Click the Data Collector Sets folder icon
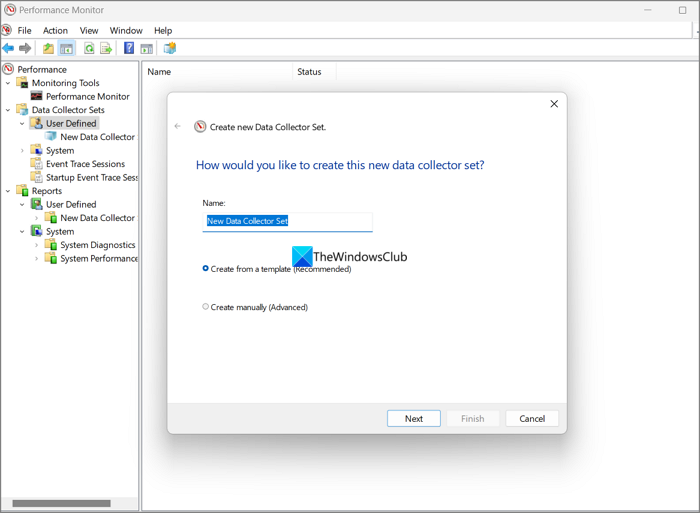The image size is (700, 513). tap(22, 109)
